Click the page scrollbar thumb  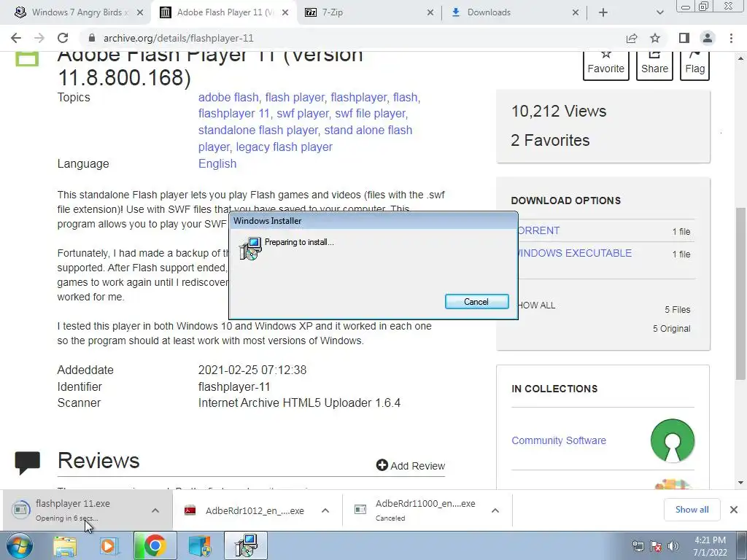(x=740, y=293)
